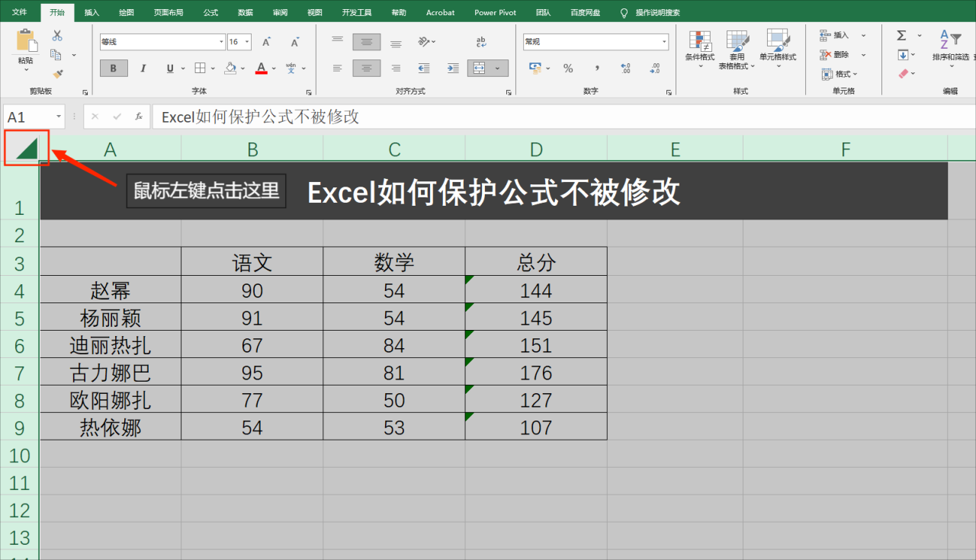Screen dimensions: 976x560
Task: Expand the Merge and Center arrow
Action: pos(499,69)
